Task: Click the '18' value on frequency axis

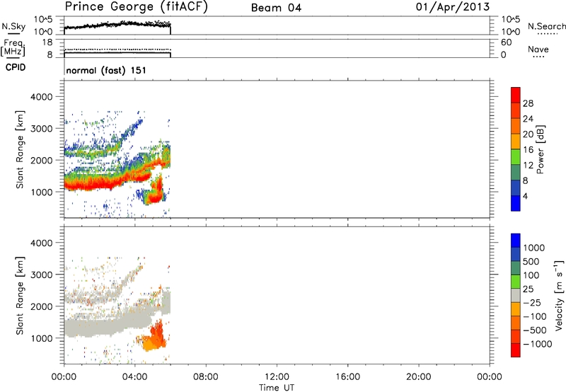Action: pyautogui.click(x=47, y=42)
